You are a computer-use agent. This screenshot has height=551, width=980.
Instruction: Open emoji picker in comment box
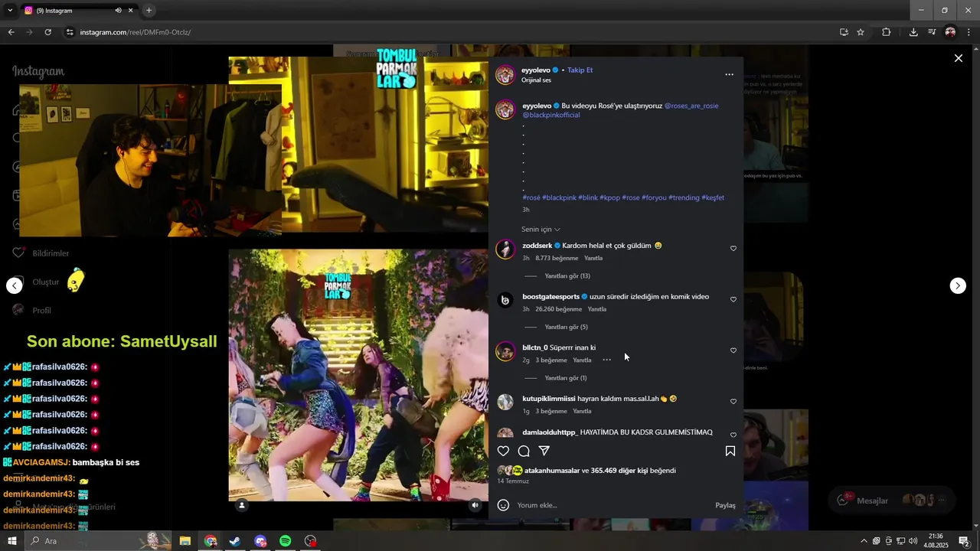(x=503, y=505)
